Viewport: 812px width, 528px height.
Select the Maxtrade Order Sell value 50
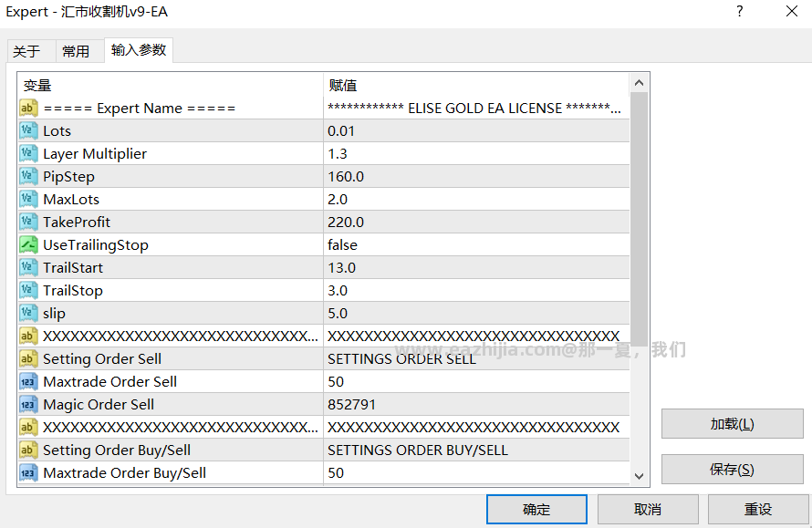click(x=336, y=381)
